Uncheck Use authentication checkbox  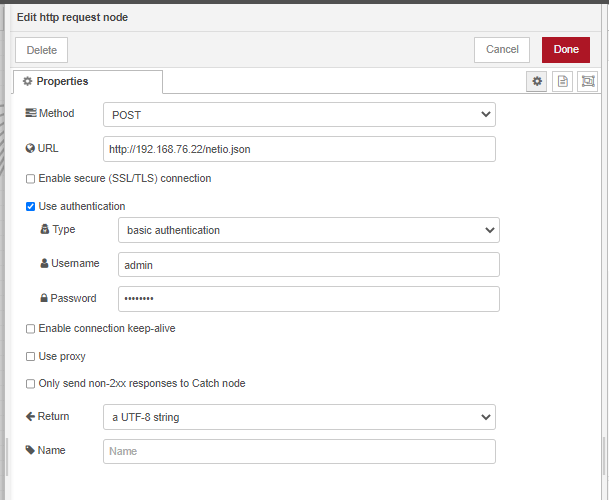coord(30,207)
